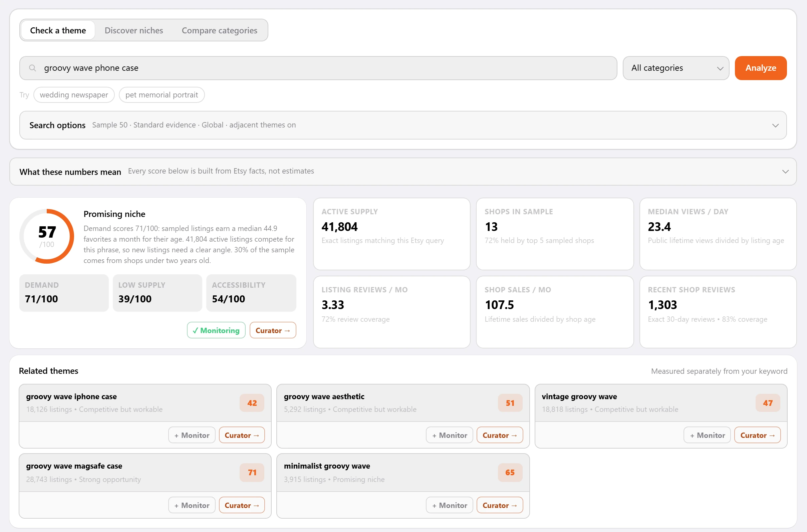Click the Shops in Sample 13 card
Screen dimensions: 807x532
pos(555,234)
